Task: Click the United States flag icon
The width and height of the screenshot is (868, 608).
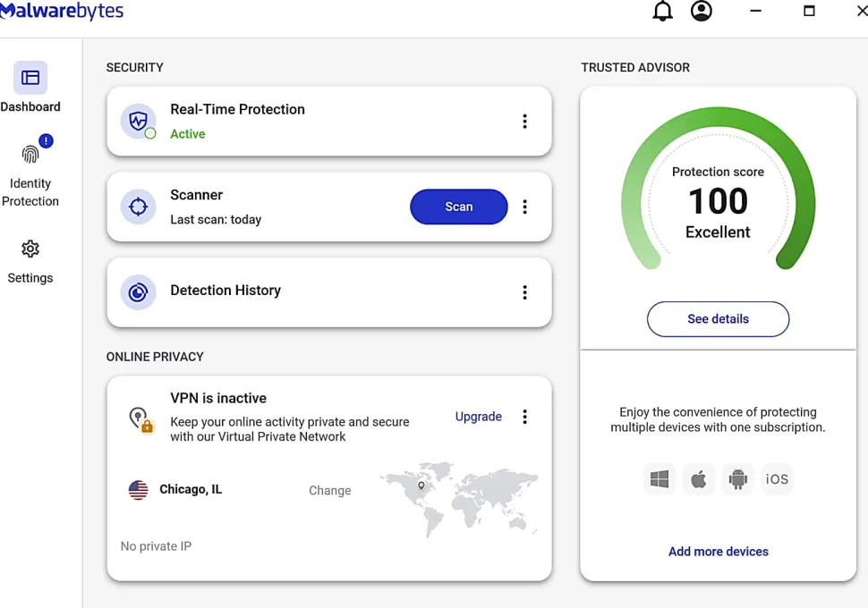Action: (139, 490)
